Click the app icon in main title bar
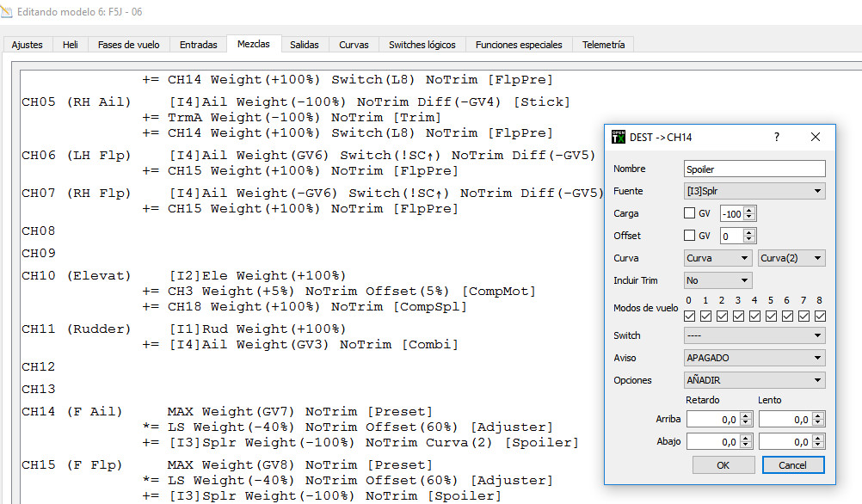This screenshot has width=862, height=504. point(8,12)
